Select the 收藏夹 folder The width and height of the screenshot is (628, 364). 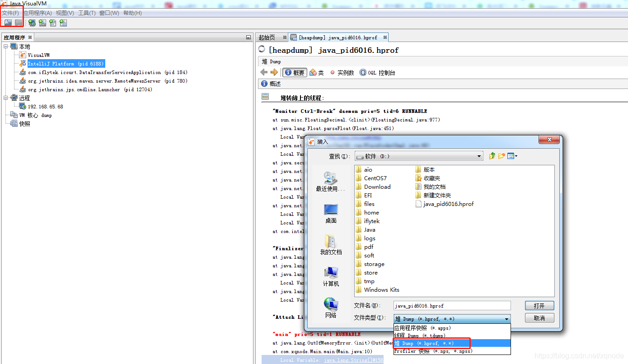[x=427, y=178]
